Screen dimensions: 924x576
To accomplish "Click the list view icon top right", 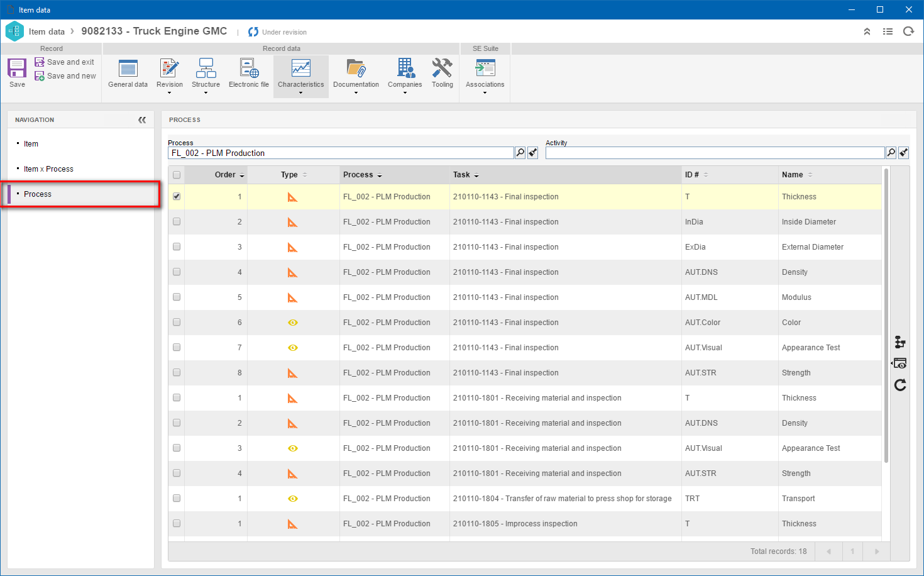I will coord(888,31).
